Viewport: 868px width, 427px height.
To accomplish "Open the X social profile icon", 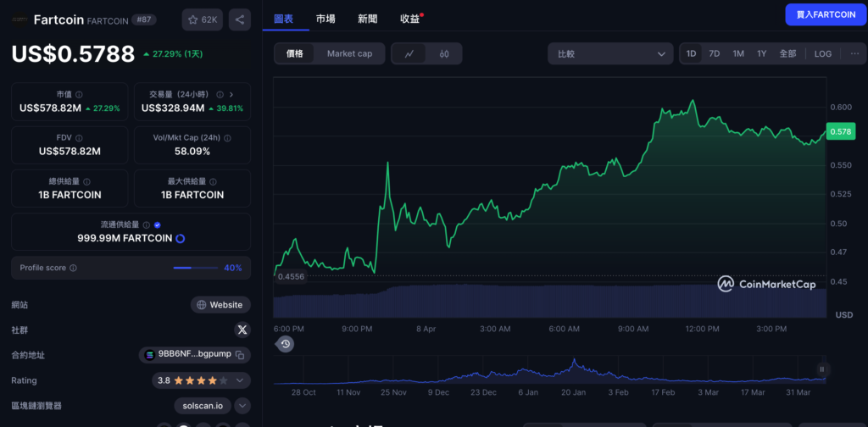I will (x=242, y=330).
